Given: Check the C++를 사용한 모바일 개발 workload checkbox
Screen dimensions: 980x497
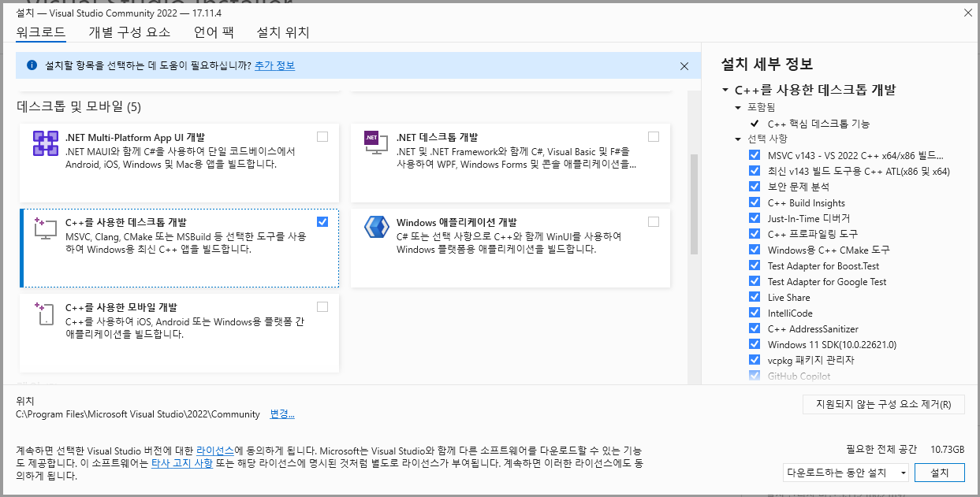Looking at the screenshot, I should pyautogui.click(x=322, y=306).
